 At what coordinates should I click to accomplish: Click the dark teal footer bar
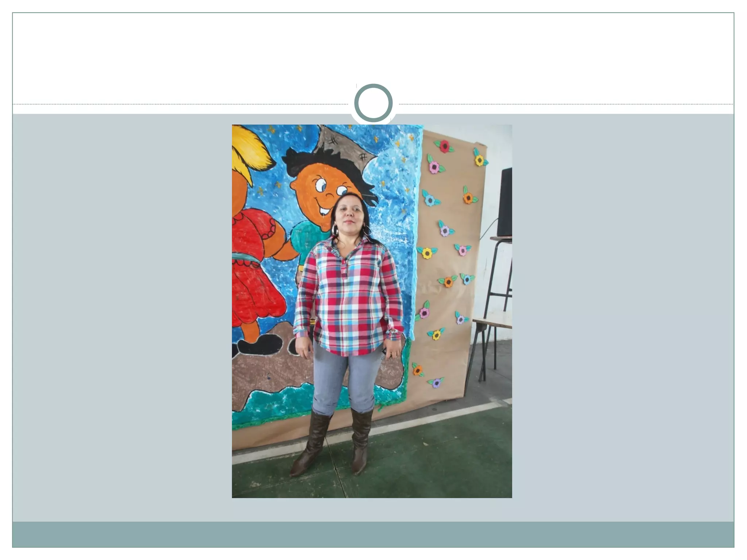(373, 534)
